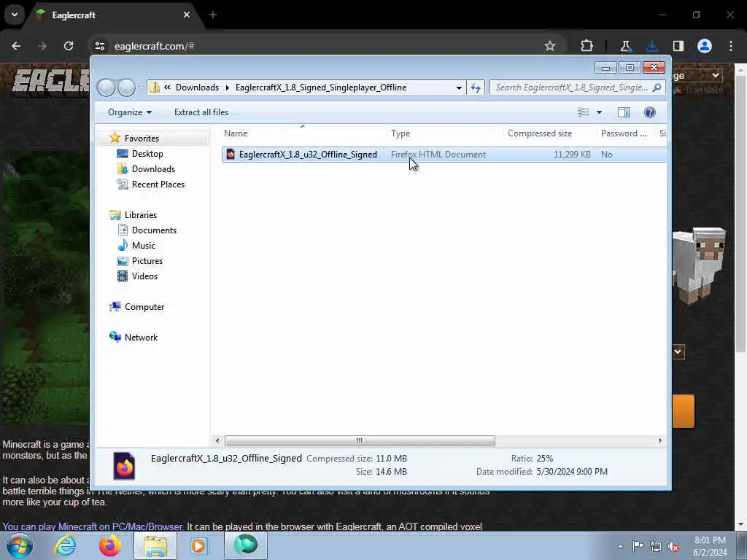This screenshot has height=560, width=747.
Task: Click the scroll left arrow
Action: [217, 440]
